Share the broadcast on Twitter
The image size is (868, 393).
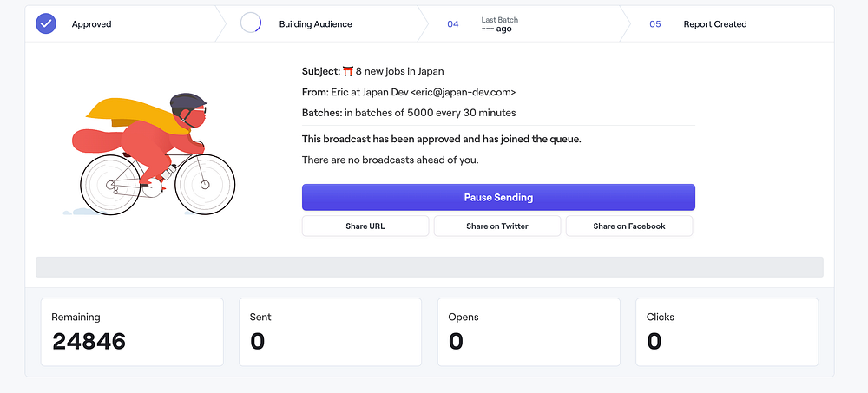pyautogui.click(x=497, y=226)
